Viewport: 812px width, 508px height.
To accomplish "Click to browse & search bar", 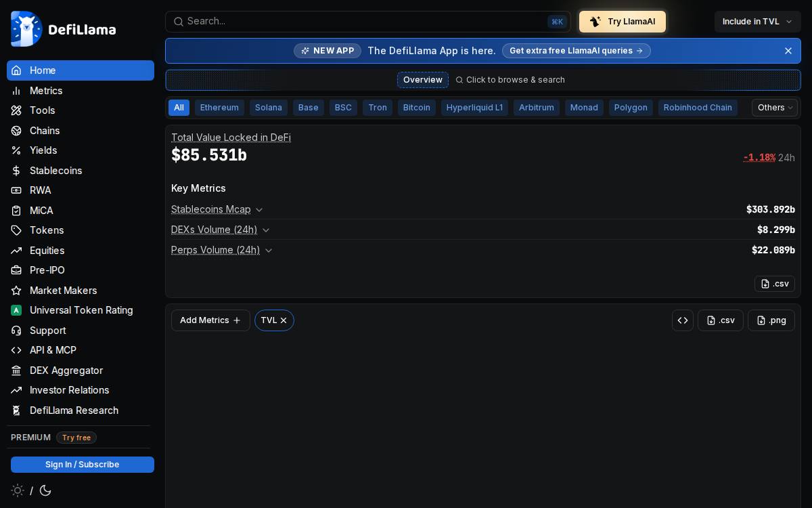I will (x=510, y=80).
